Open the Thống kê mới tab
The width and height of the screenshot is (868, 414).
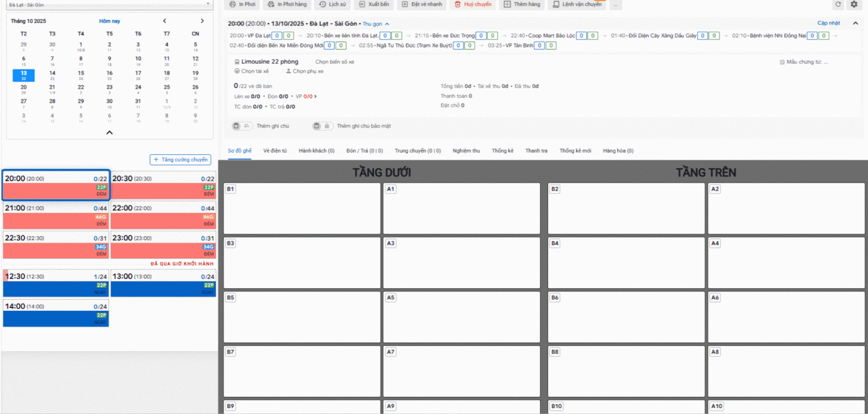(575, 151)
